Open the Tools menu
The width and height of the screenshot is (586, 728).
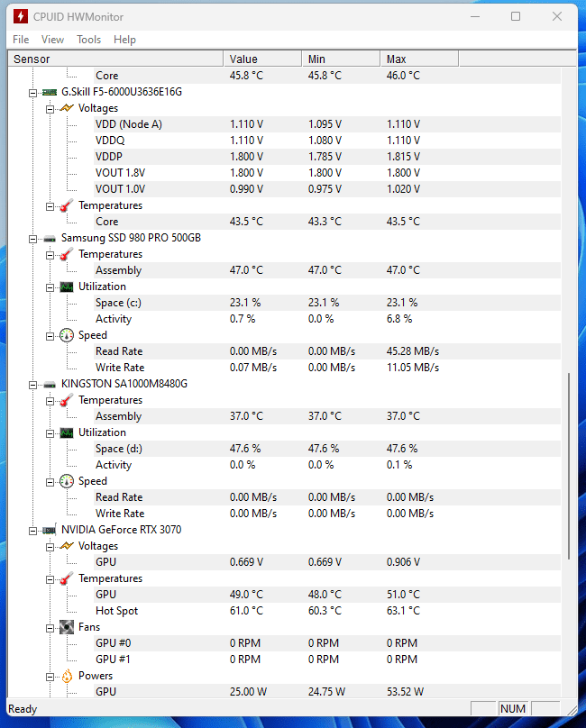[88, 40]
